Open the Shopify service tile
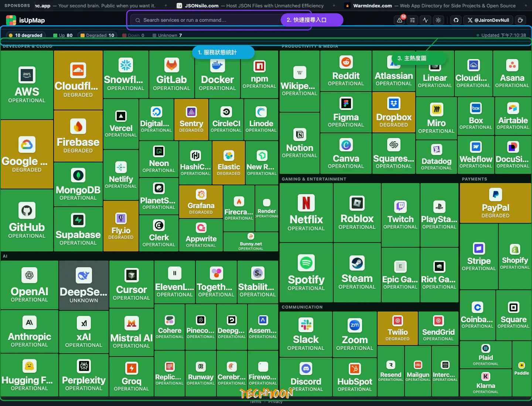This screenshot has width=532, height=406. click(515, 257)
